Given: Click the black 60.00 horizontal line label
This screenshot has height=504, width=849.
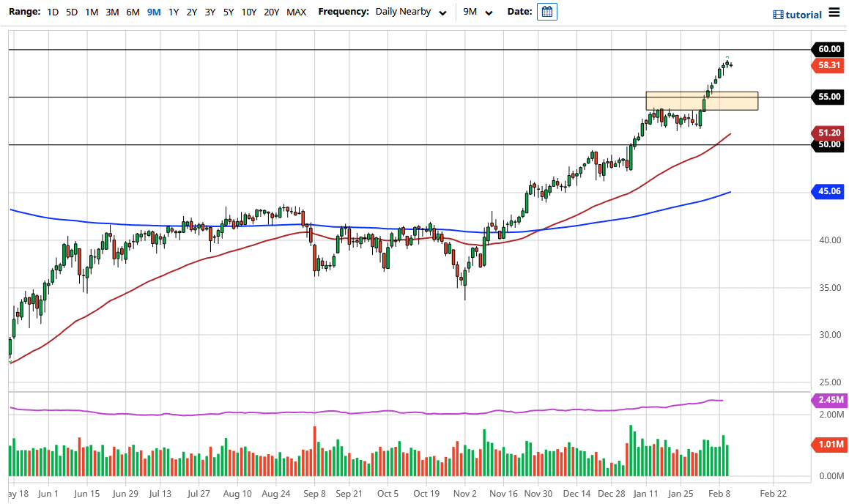Looking at the screenshot, I should (830, 49).
